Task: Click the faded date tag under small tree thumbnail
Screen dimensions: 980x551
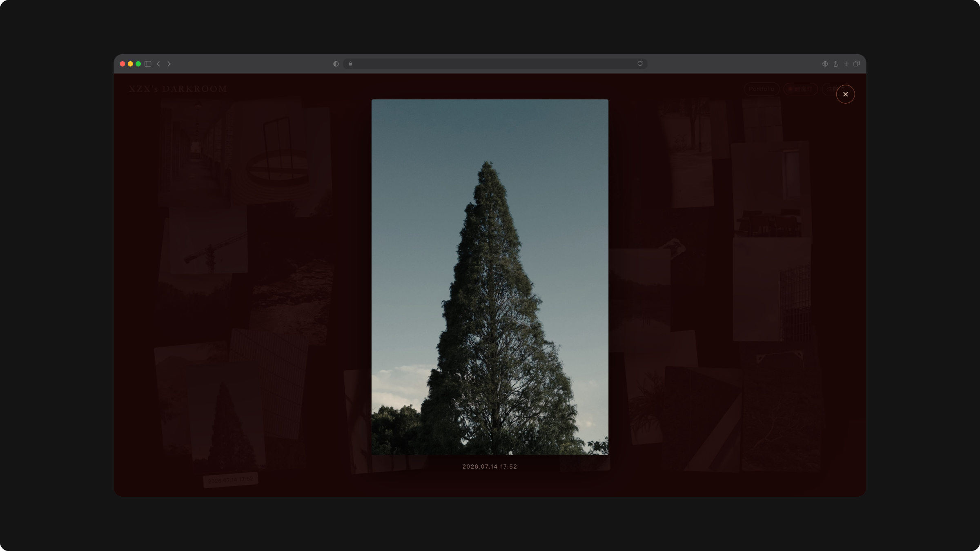Action: pos(231,480)
